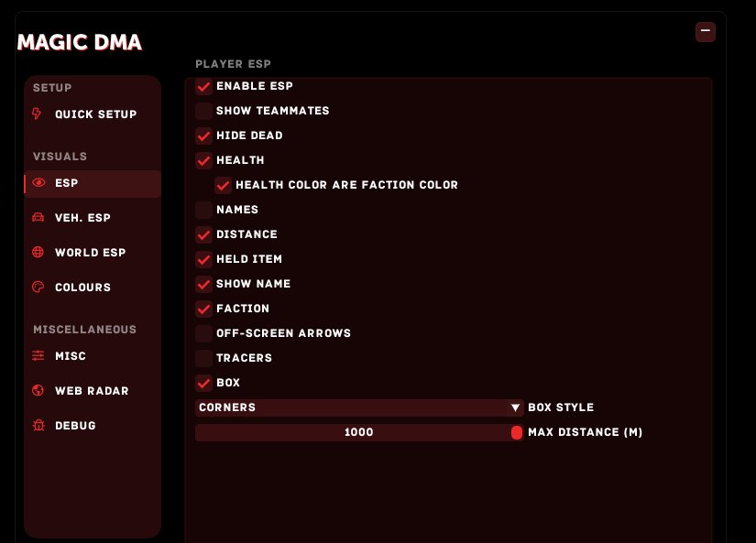
Task: Turn on Off-Screen Arrows checkbox
Action: 204,333
